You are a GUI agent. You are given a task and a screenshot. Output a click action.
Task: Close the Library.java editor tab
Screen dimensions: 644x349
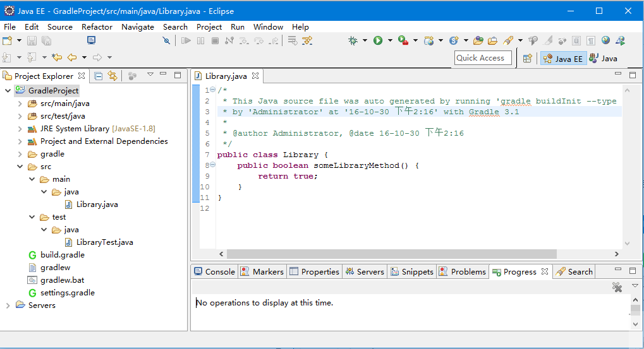tap(255, 76)
